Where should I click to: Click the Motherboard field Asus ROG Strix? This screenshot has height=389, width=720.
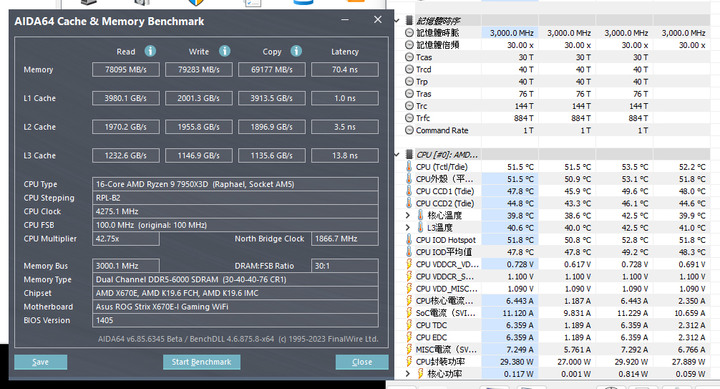235,307
